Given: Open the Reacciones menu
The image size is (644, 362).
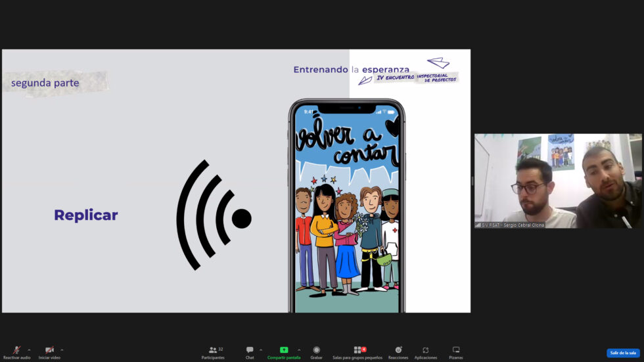Looking at the screenshot, I should (x=398, y=352).
